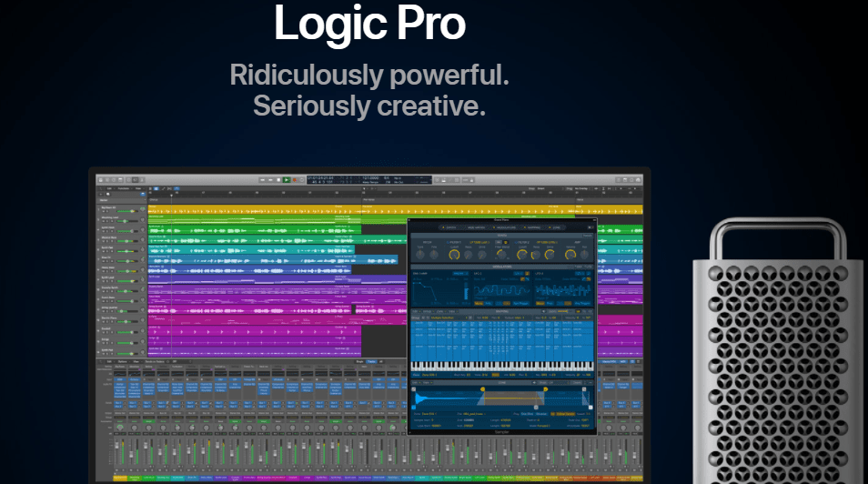Click Duplicate Track icon beside plus button

pyautogui.click(x=108, y=195)
